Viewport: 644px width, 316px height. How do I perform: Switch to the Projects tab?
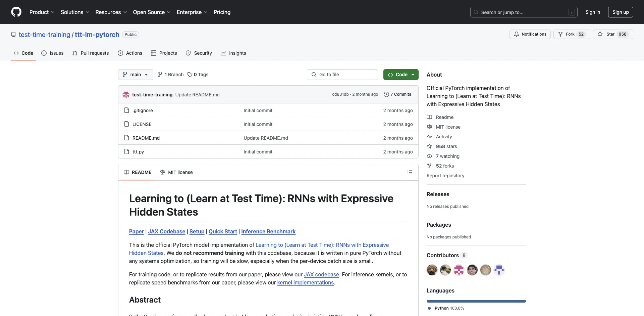164,53
